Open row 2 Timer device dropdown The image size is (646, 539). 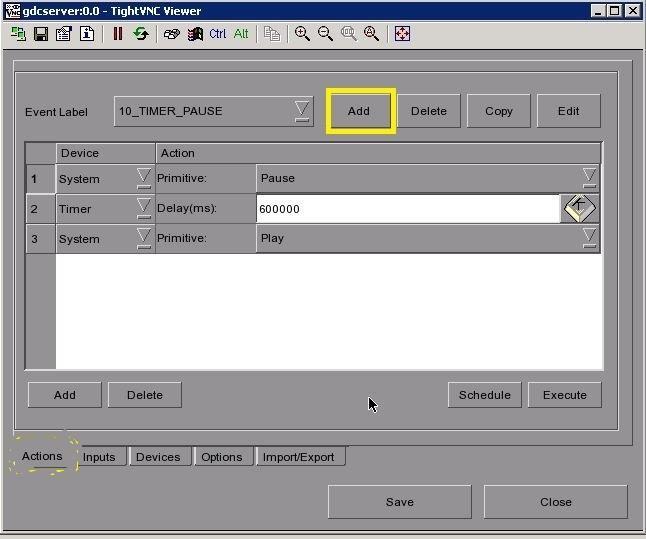click(x=105, y=209)
